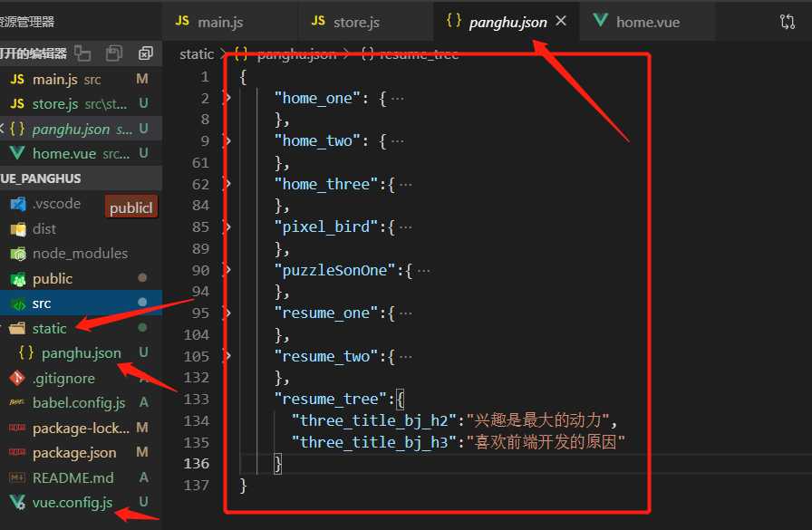812x530 pixels.
Task: Click the save all icon in open editors
Action: 114,53
